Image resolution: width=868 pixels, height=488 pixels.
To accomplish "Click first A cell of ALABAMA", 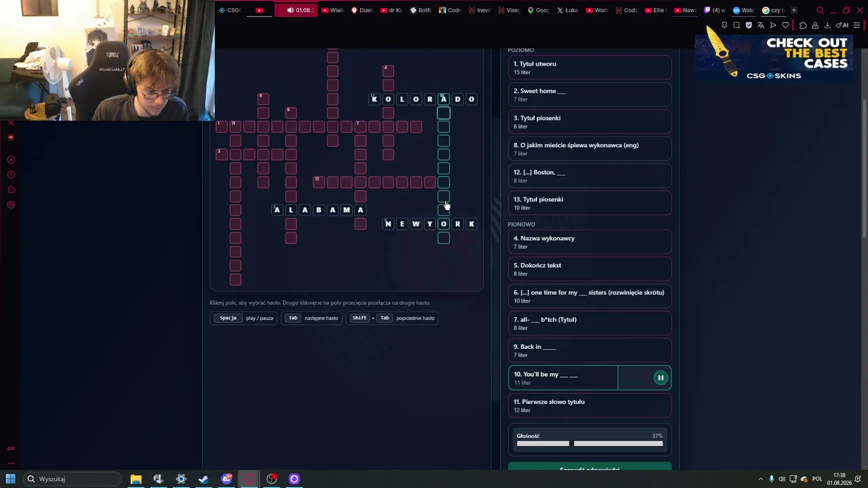I will [x=277, y=210].
